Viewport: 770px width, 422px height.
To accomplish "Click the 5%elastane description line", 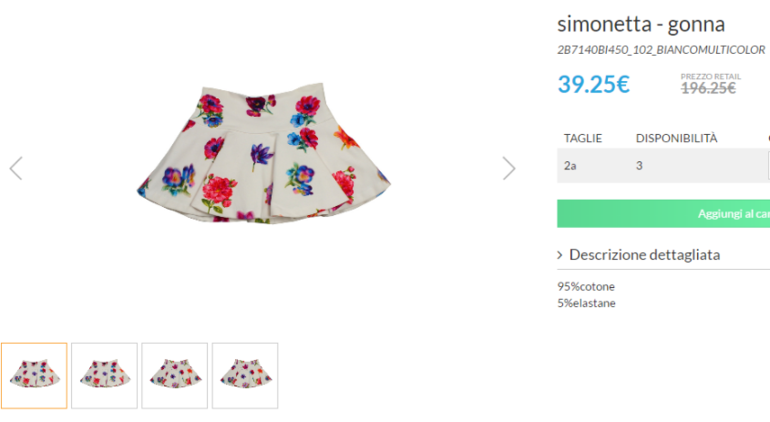I will click(x=586, y=303).
